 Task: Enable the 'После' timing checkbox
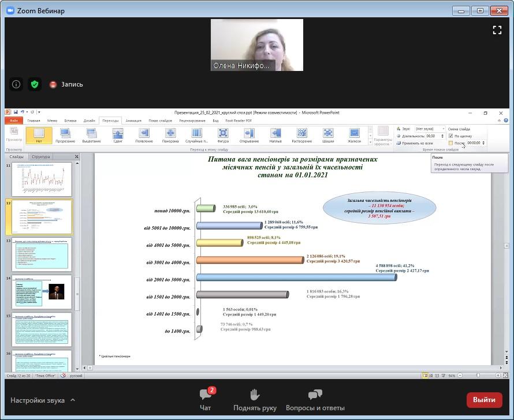[x=450, y=143]
